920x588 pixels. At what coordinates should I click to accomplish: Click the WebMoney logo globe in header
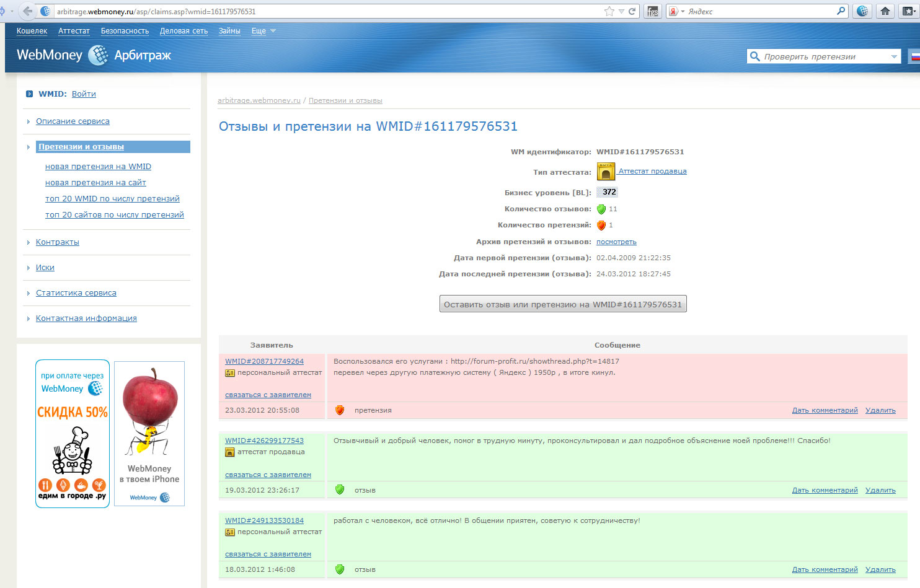pos(98,55)
